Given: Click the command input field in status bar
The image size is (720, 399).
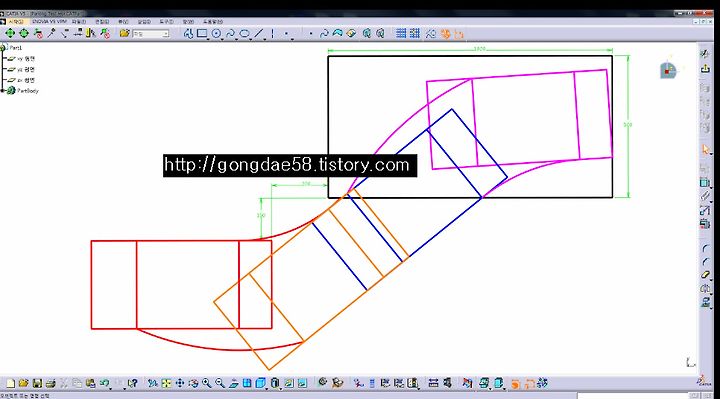Looking at the screenshot, I should click(x=633, y=395).
